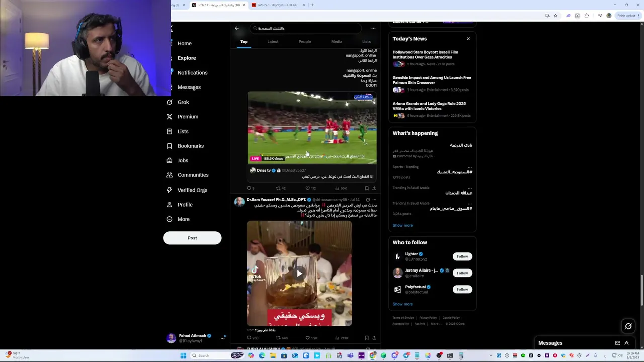The height and width of the screenshot is (362, 644).
Task: Like the Driss tv post
Action: click(308, 188)
